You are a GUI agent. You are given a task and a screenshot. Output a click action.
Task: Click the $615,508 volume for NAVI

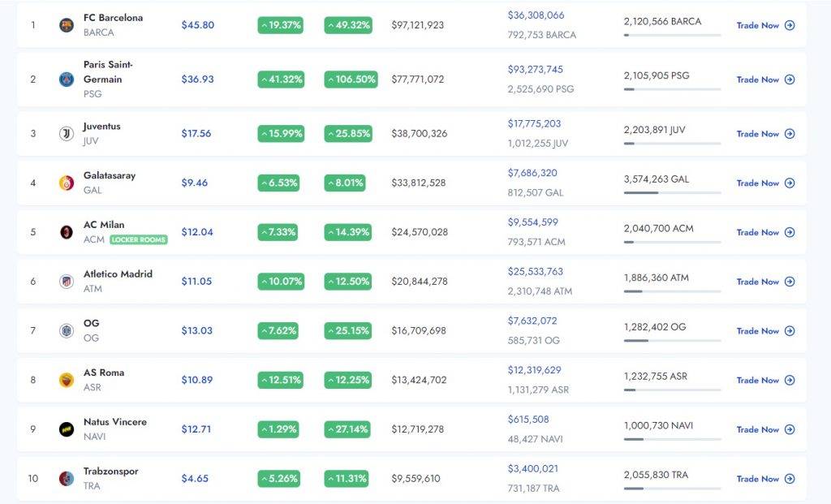point(528,420)
